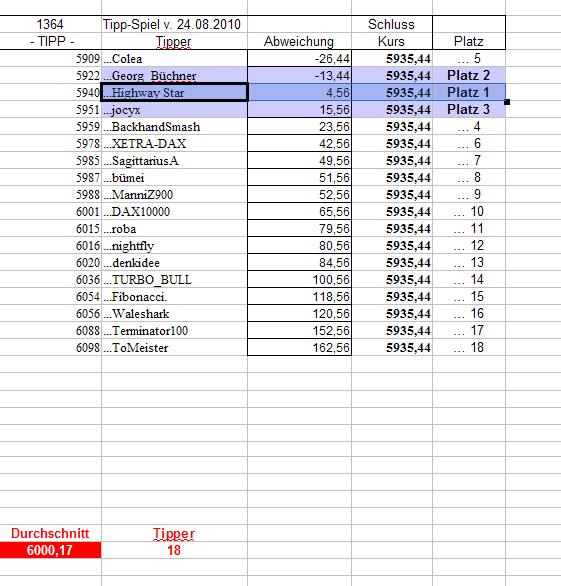
Task: Click the Waleshark tipper cell
Action: pos(174,314)
